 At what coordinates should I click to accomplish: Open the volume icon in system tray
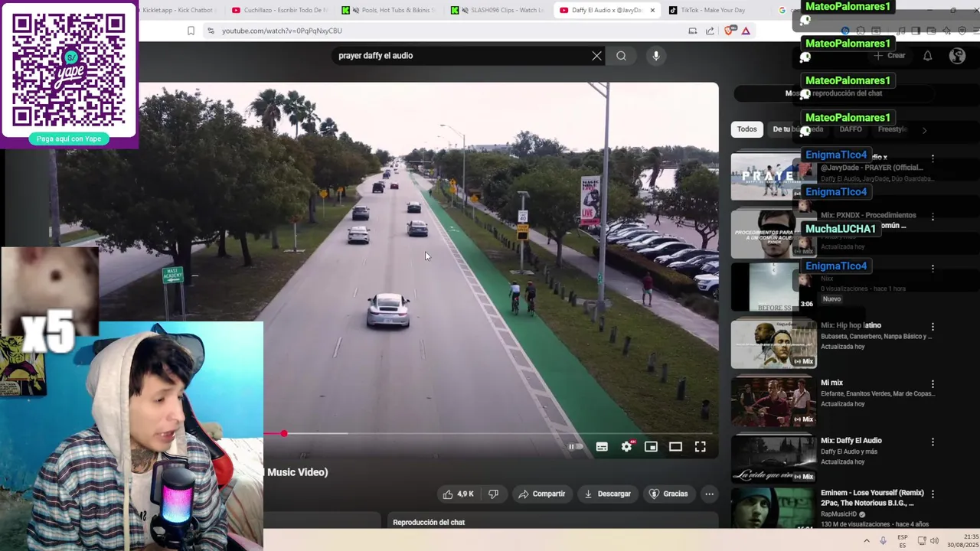point(934,540)
